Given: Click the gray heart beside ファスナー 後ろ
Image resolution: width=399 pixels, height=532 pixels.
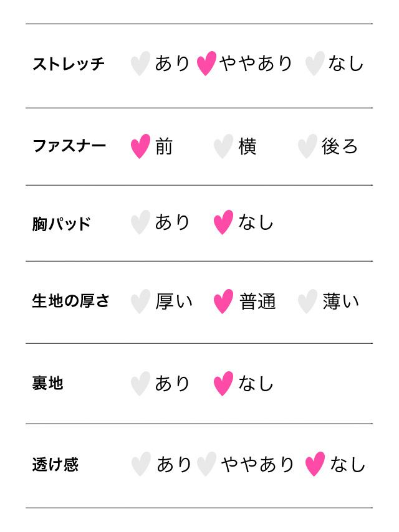Looking at the screenshot, I should click(307, 146).
